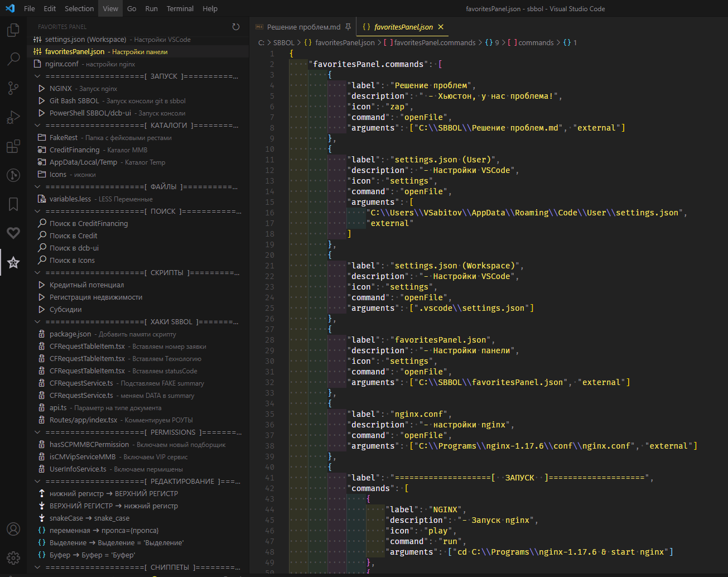Open settings.json (Workspace) favorite
The height and width of the screenshot is (577, 728).
[x=138, y=39]
